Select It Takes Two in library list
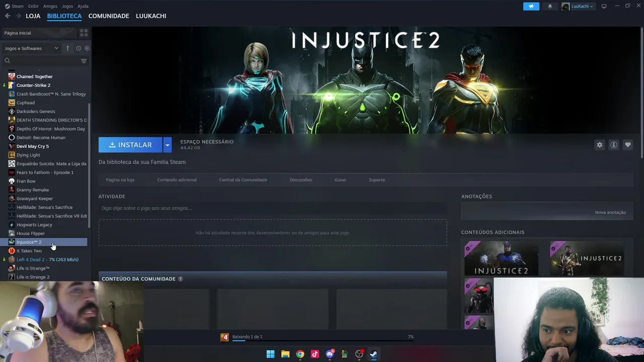Screen dimensions: 644x362 pos(29,251)
